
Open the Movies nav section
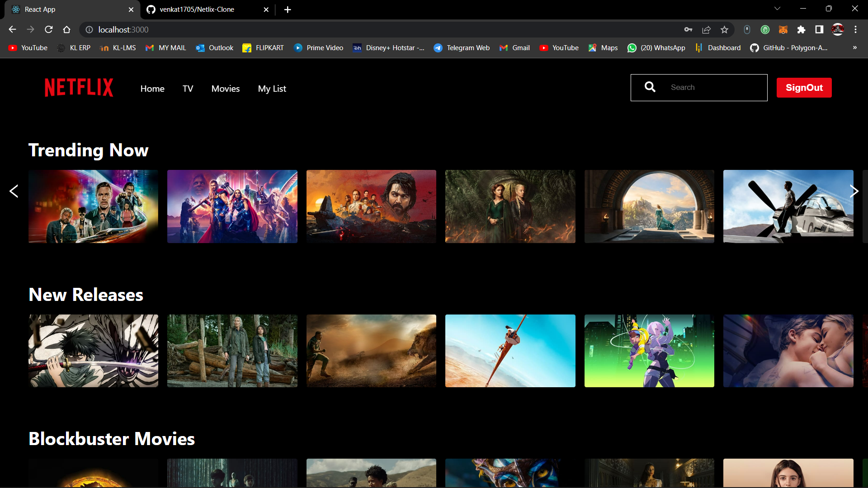point(226,89)
